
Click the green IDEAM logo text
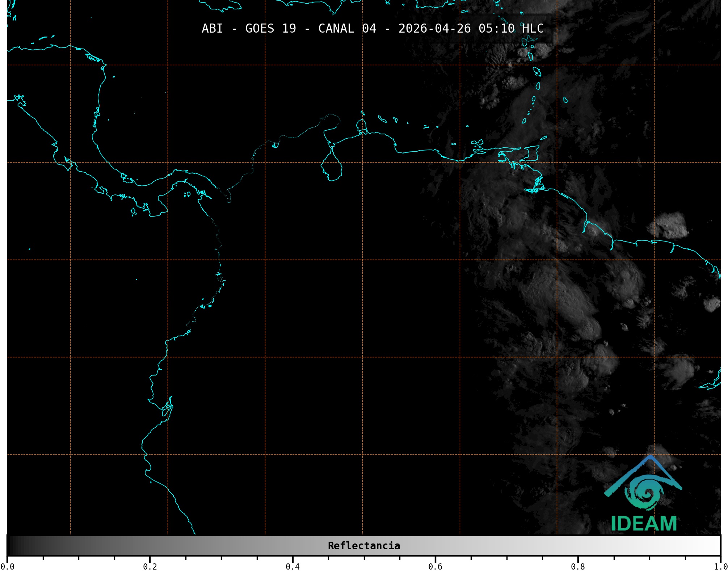644,524
